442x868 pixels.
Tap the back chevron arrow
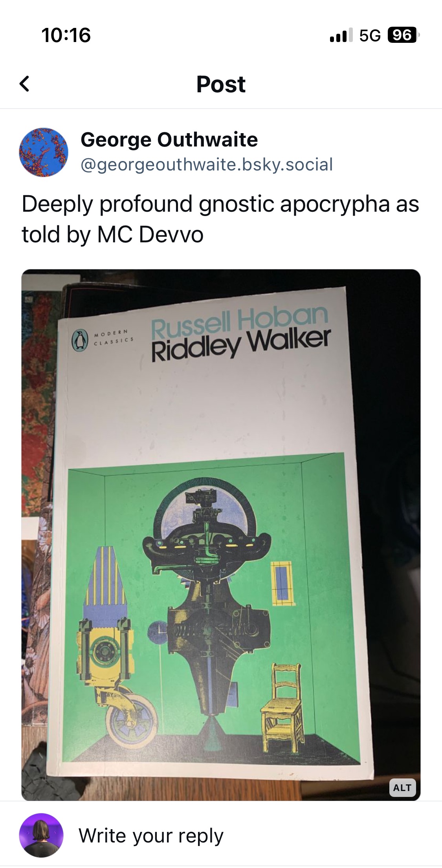(24, 84)
